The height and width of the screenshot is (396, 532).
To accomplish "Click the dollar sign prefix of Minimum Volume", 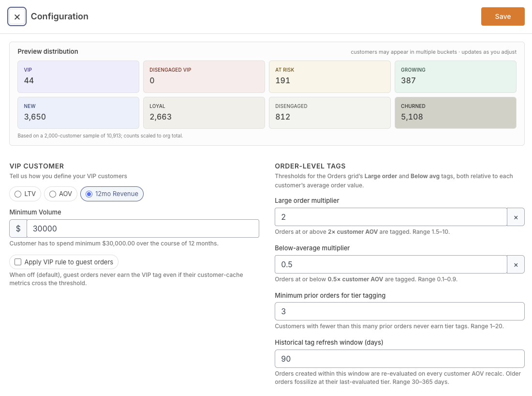I will pyautogui.click(x=18, y=228).
